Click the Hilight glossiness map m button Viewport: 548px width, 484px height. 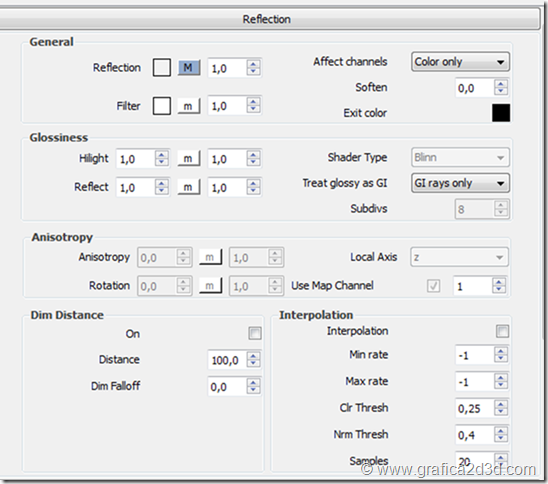pyautogui.click(x=189, y=158)
